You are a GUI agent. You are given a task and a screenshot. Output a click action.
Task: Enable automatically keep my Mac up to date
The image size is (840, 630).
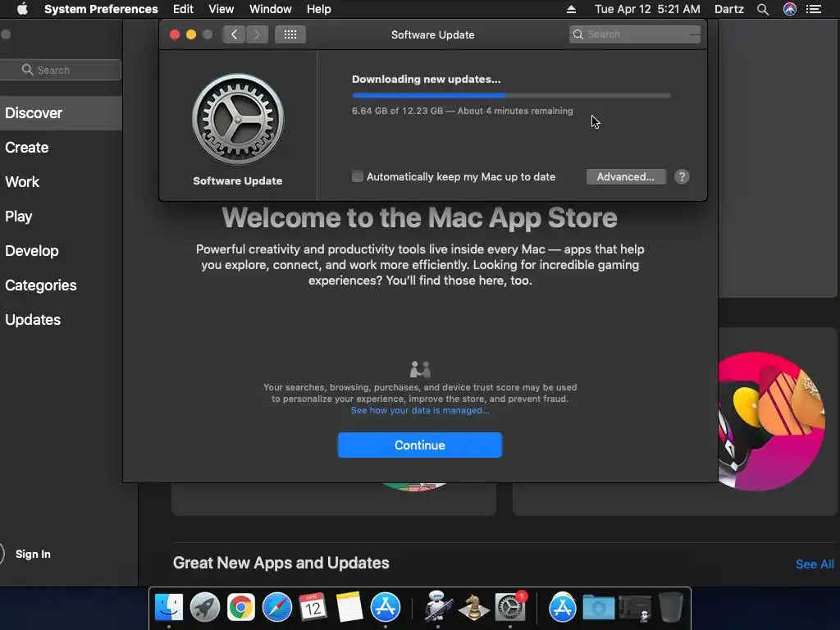click(x=358, y=176)
